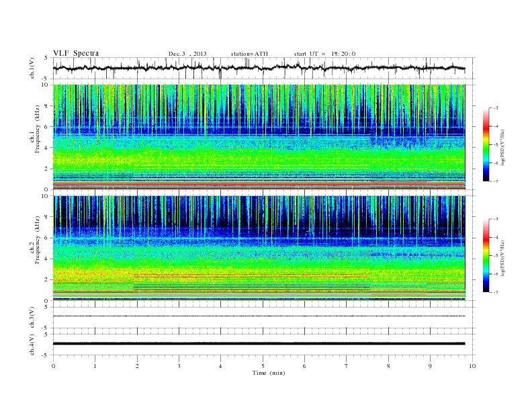Click the 'Dec.3 , 2013' date label
Screen dimensions: 532x411
tap(187, 54)
